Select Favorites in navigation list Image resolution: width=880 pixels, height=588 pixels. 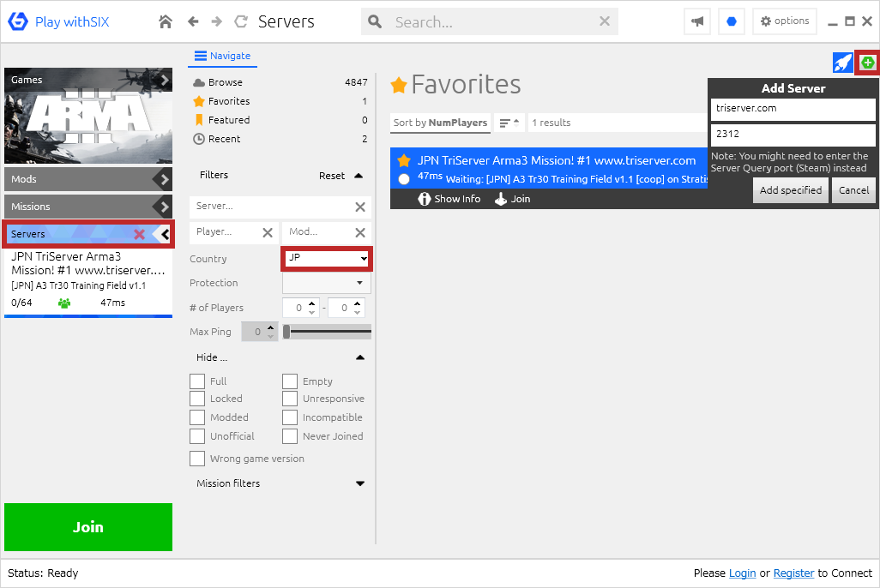280,101
